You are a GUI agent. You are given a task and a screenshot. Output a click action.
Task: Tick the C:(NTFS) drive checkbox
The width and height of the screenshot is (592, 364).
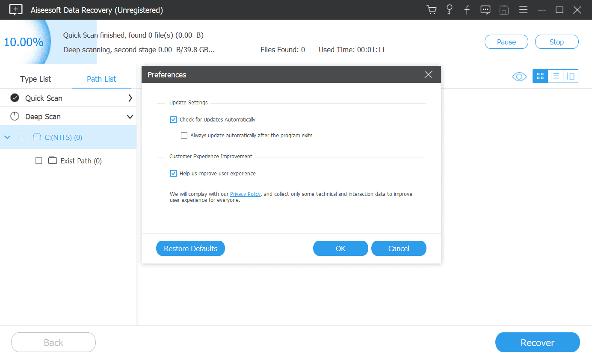[23, 137]
